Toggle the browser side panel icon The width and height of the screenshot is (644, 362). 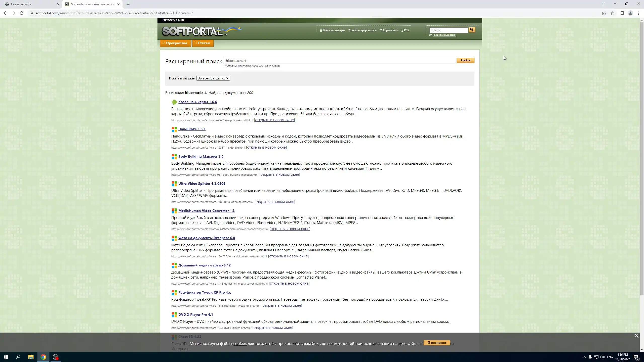[x=622, y=13]
